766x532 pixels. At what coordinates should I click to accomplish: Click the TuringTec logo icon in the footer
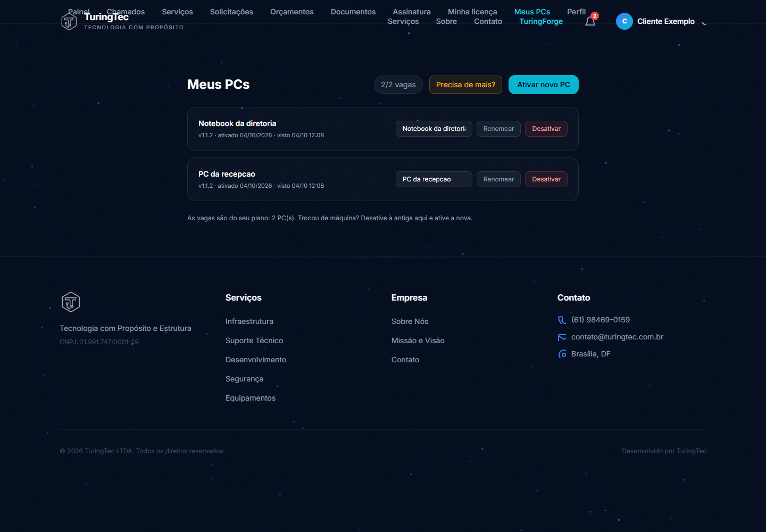click(71, 302)
